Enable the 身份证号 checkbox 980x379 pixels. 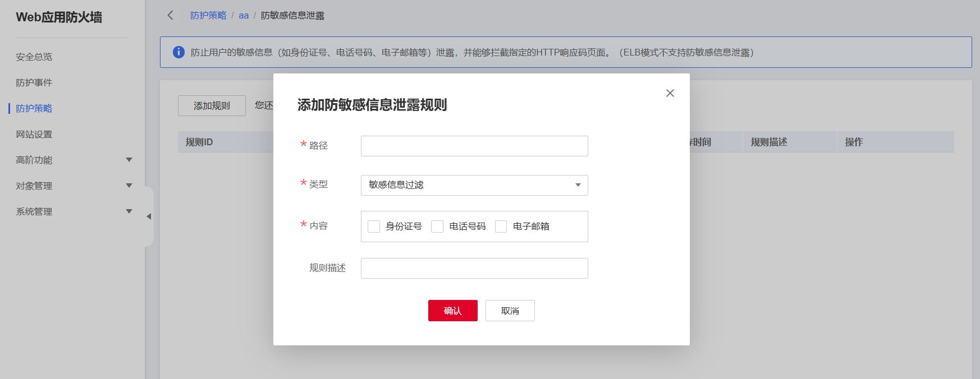click(374, 227)
